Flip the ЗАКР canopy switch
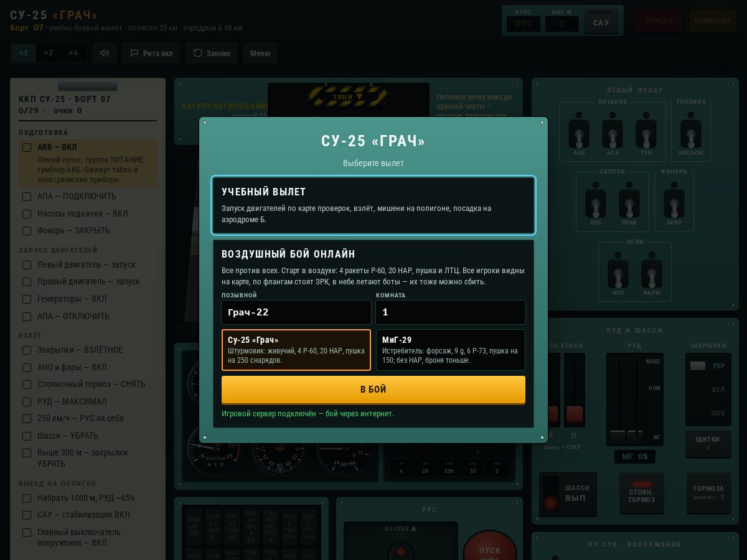This screenshot has height=560, width=747. point(674,203)
